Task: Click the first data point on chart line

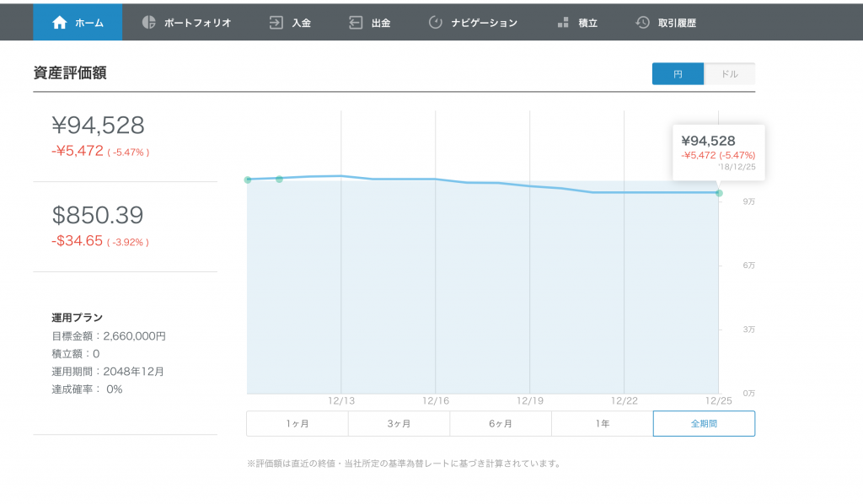Action: [248, 180]
